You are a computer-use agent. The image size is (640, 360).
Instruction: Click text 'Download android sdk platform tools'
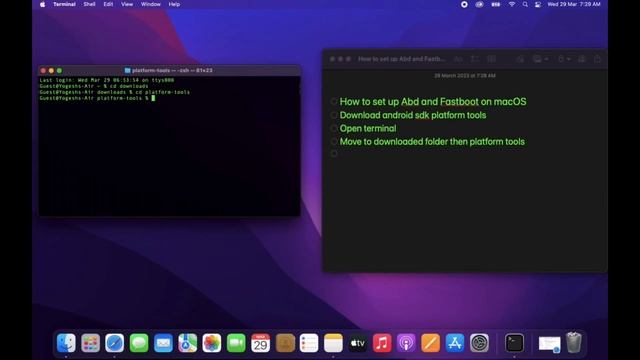tap(413, 115)
